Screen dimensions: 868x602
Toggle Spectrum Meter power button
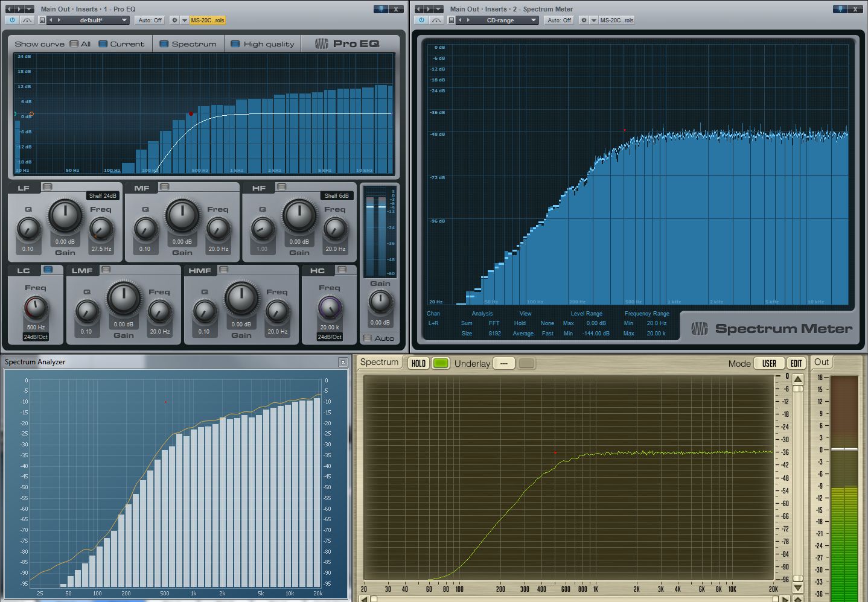pos(421,20)
